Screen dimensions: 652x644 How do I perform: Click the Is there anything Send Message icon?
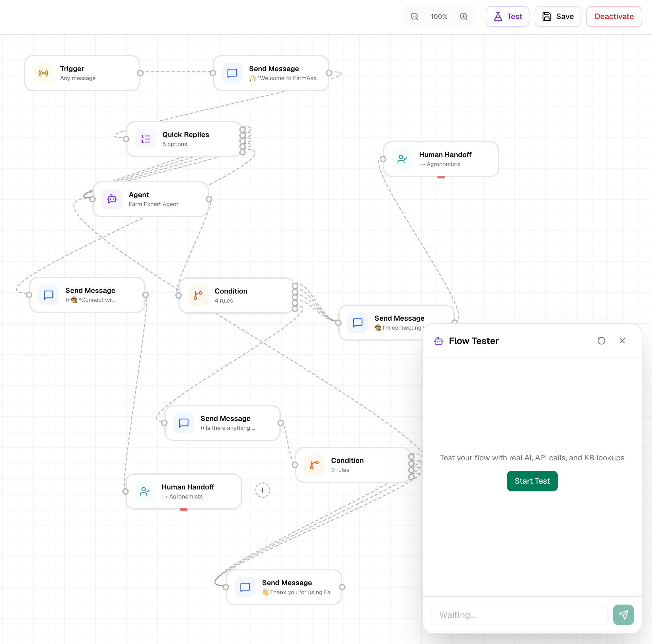point(184,423)
